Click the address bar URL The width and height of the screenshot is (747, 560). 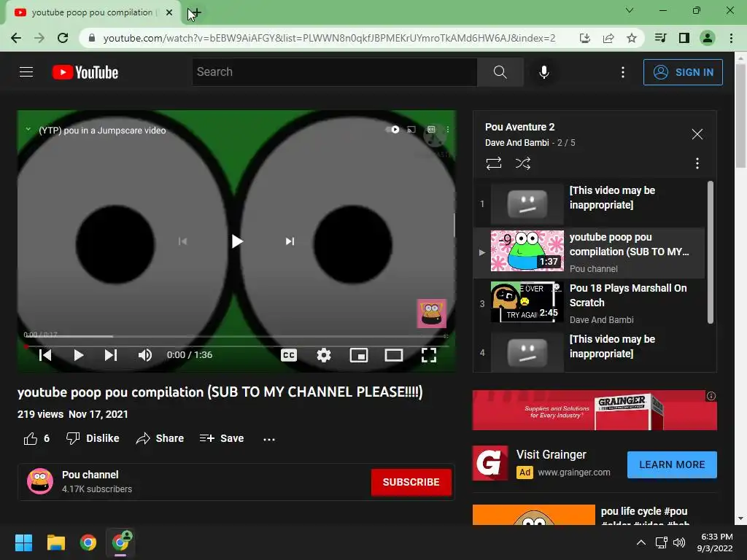[329, 38]
